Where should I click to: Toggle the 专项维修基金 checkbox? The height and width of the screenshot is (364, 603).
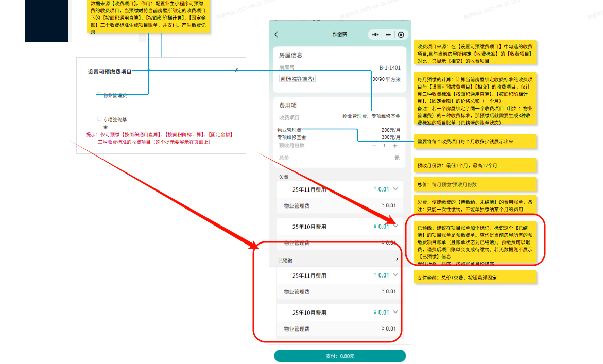98,119
